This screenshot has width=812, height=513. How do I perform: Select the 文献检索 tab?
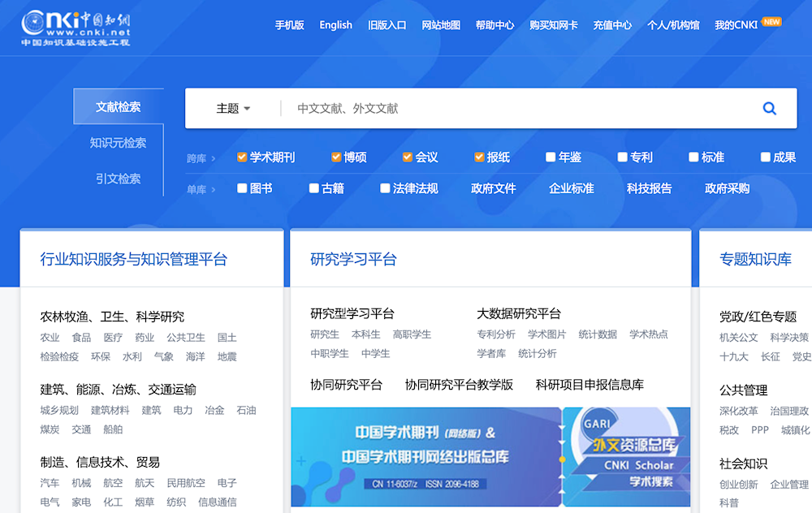pos(119,106)
